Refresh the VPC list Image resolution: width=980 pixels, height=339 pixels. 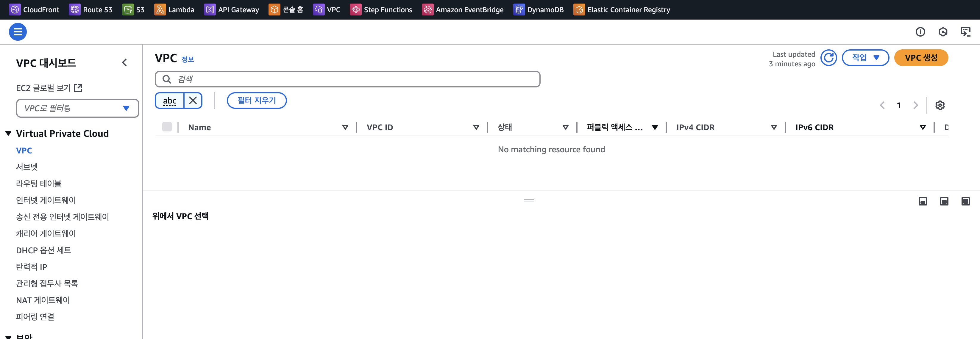[828, 58]
